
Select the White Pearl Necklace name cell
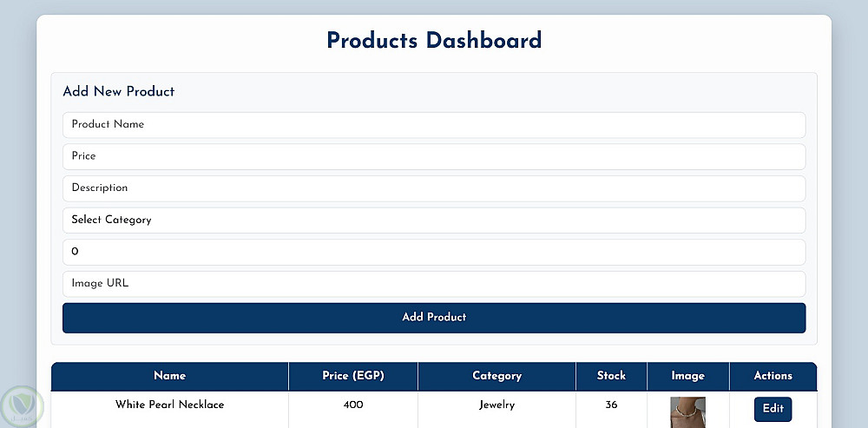point(169,405)
